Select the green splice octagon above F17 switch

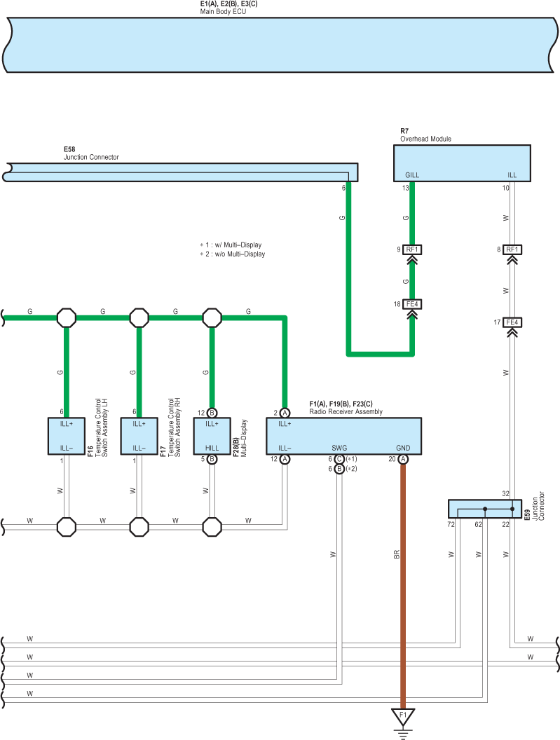(x=139, y=318)
